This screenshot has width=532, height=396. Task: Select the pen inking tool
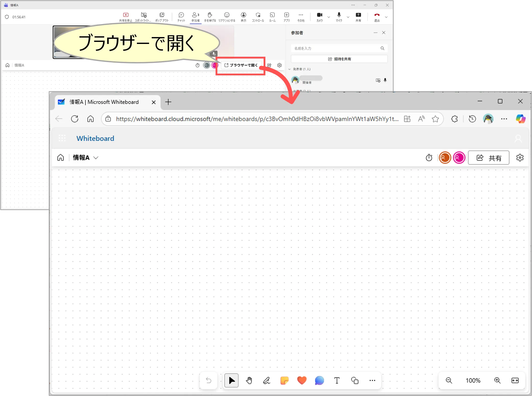(267, 380)
